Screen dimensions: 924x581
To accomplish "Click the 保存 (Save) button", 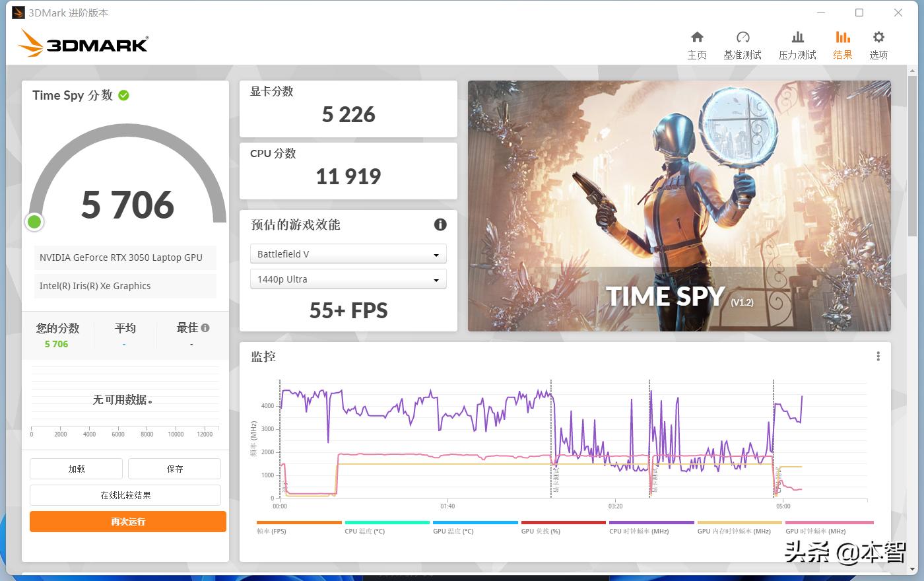I will (174, 469).
